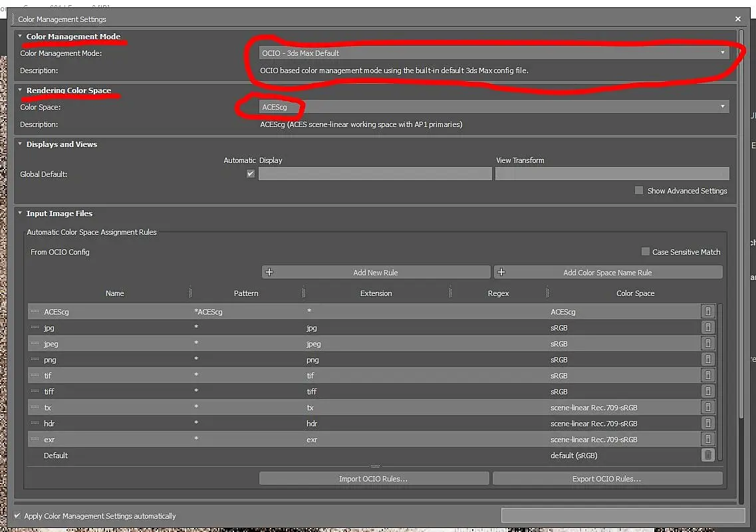Delete the tx rule with its trash icon
The image size is (756, 532).
click(x=707, y=407)
